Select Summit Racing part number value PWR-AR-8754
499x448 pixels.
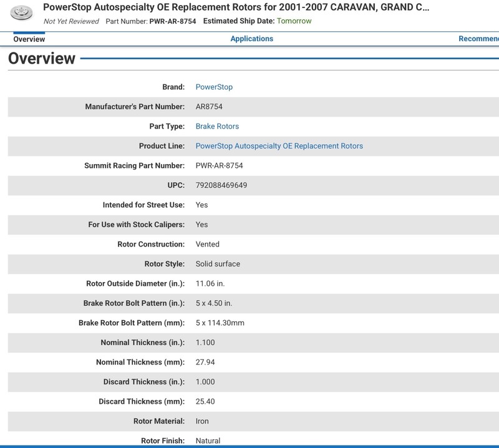219,165
